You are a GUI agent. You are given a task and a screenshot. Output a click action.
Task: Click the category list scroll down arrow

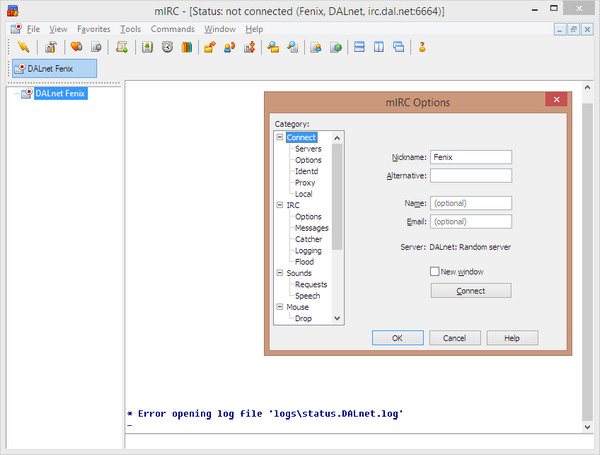pos(337,318)
